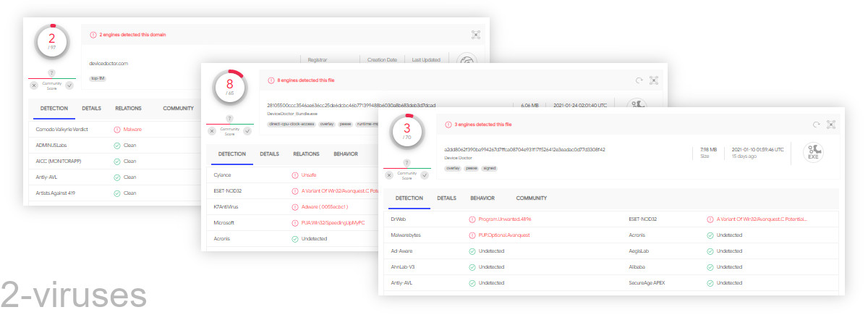Open the DETECTION tab in the 3-engine file report
The image size is (868, 315).
(x=409, y=198)
